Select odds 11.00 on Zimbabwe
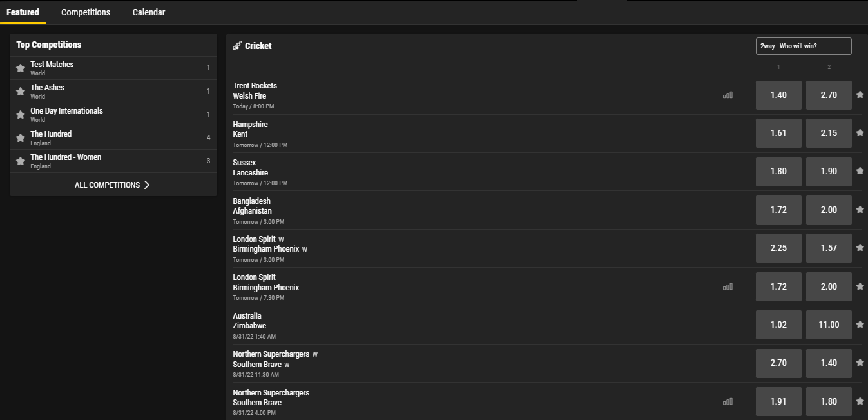This screenshot has width=868, height=420. [x=829, y=325]
